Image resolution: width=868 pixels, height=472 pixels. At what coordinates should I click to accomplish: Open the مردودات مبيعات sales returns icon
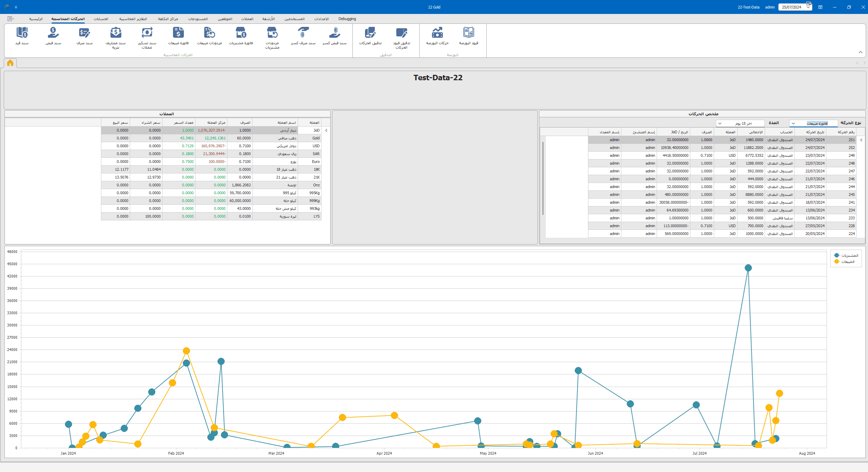tap(210, 36)
